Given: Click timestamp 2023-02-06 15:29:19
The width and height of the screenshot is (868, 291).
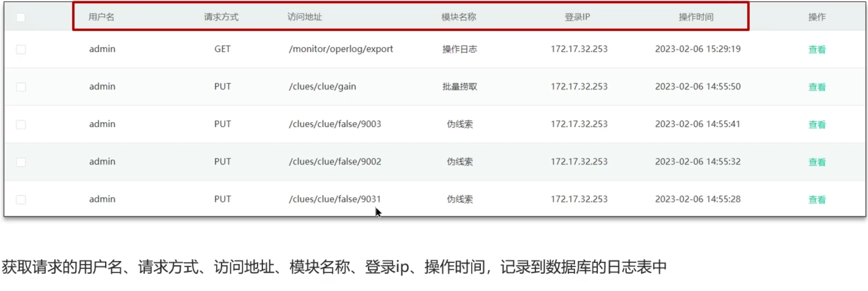Looking at the screenshot, I should tap(697, 49).
